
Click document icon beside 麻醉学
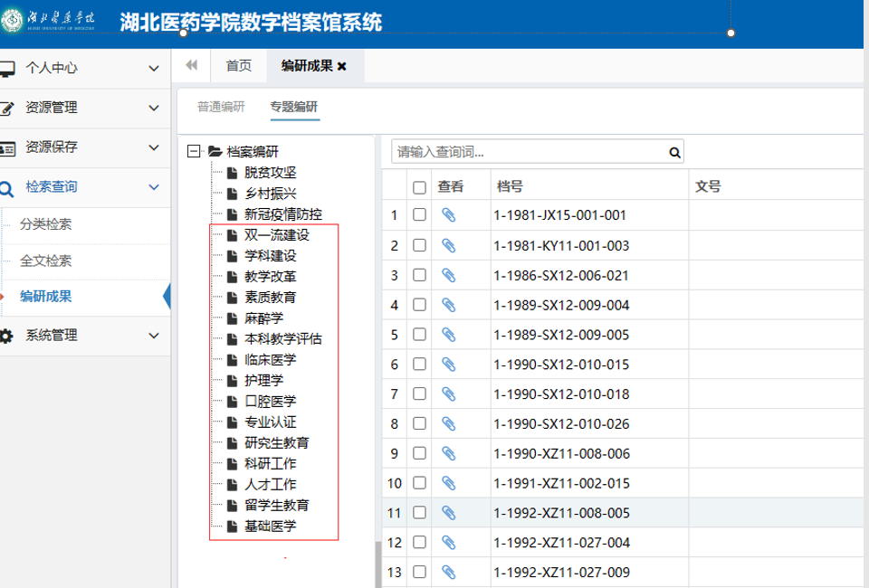(x=232, y=318)
